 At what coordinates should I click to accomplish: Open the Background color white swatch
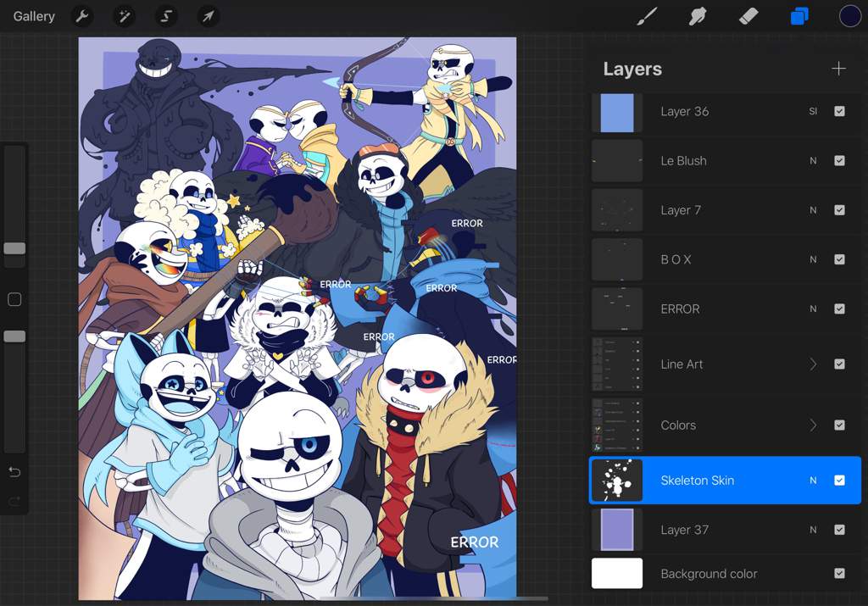click(617, 573)
